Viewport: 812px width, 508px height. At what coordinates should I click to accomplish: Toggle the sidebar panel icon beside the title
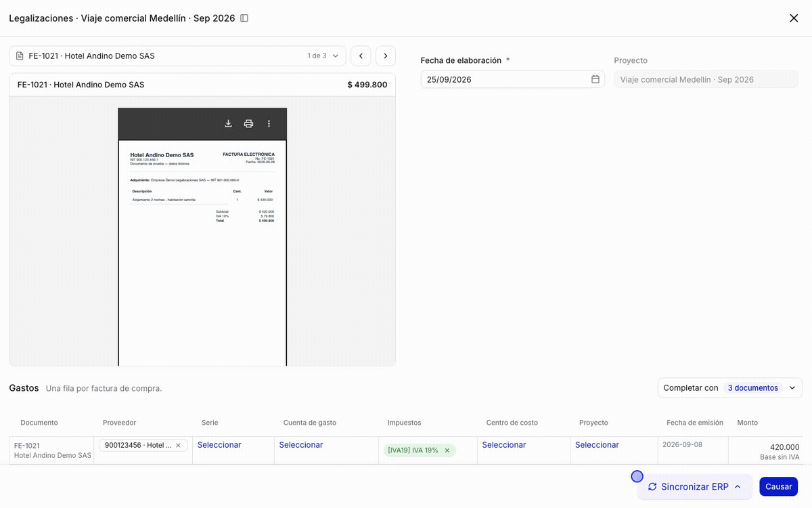click(244, 18)
